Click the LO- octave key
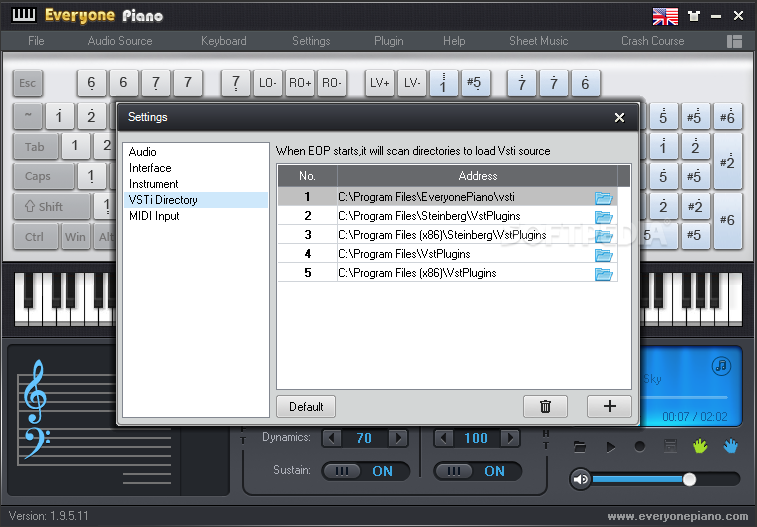The width and height of the screenshot is (757, 527). click(267, 83)
